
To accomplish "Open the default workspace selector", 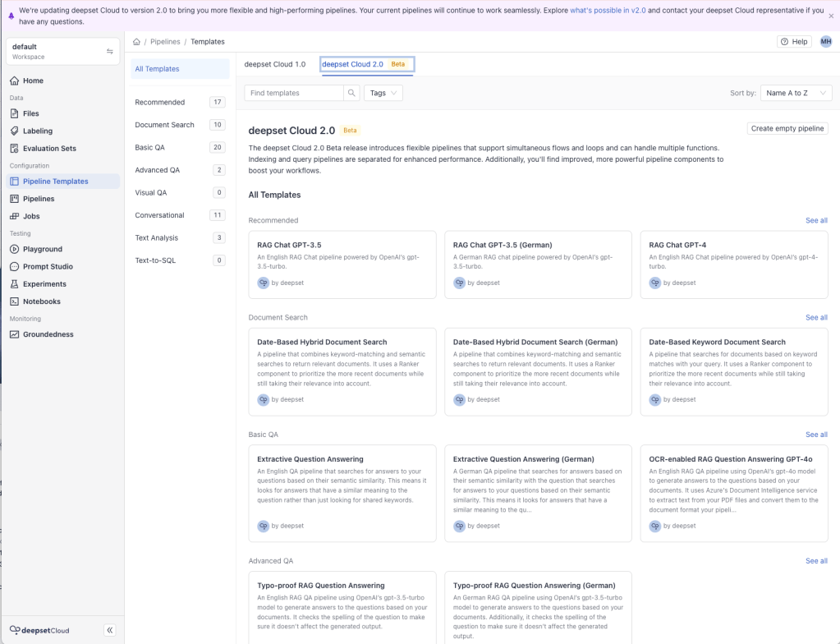I will (62, 52).
